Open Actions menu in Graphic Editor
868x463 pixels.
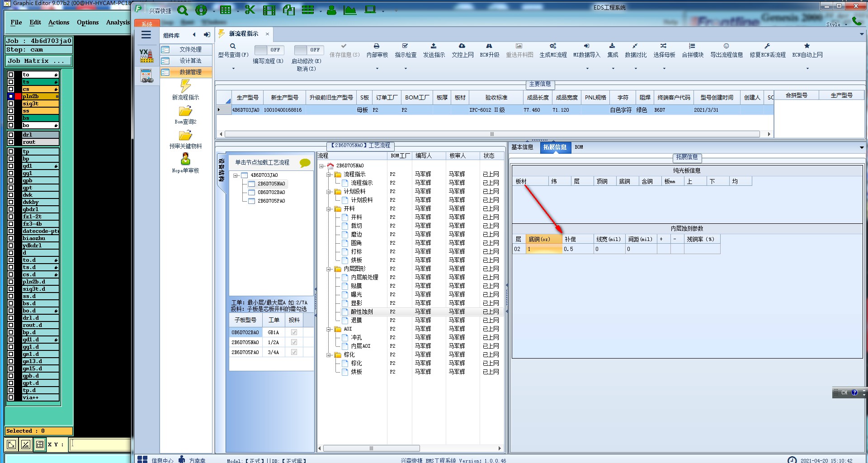pos(59,22)
